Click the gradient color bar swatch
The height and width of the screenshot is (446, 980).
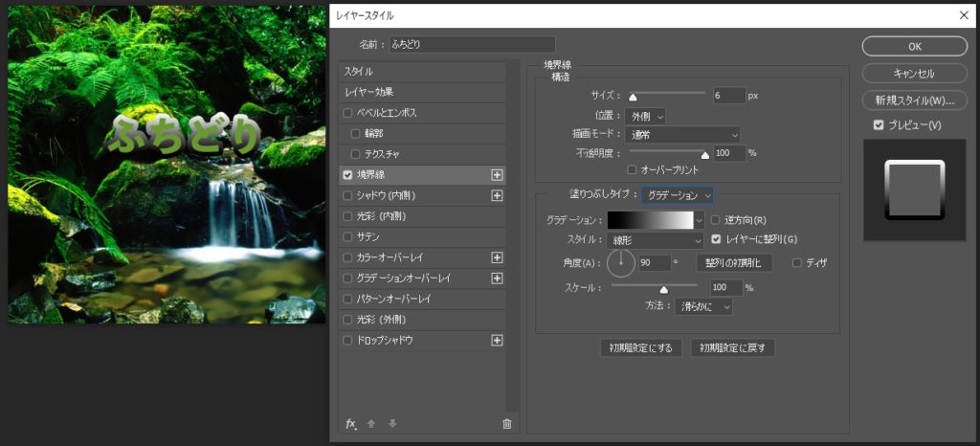coord(650,220)
